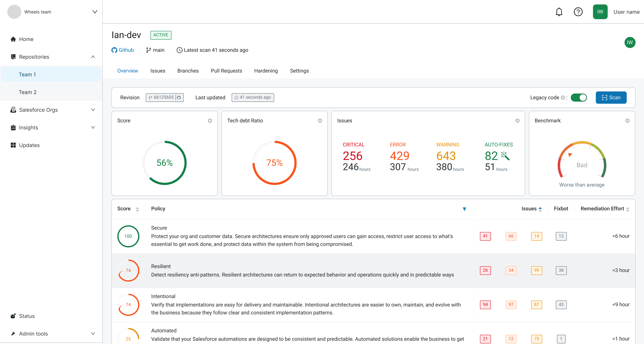Click the Score card info icon
This screenshot has height=344, width=644.
tap(210, 121)
